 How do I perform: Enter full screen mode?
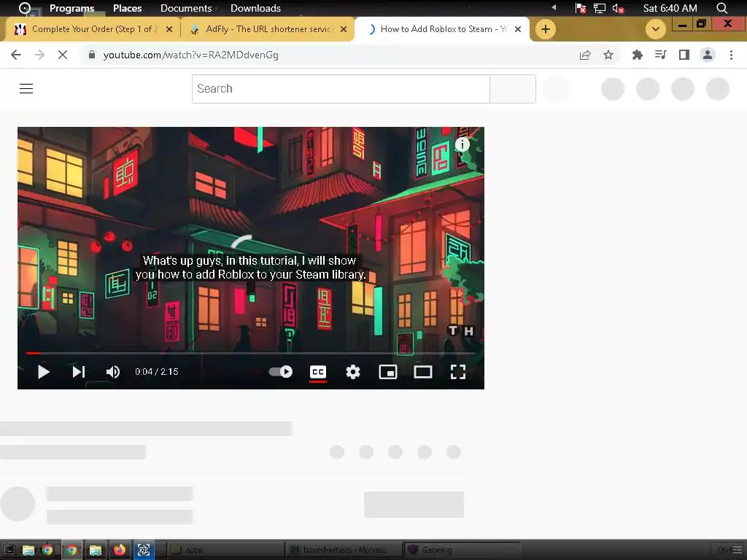coord(458,372)
